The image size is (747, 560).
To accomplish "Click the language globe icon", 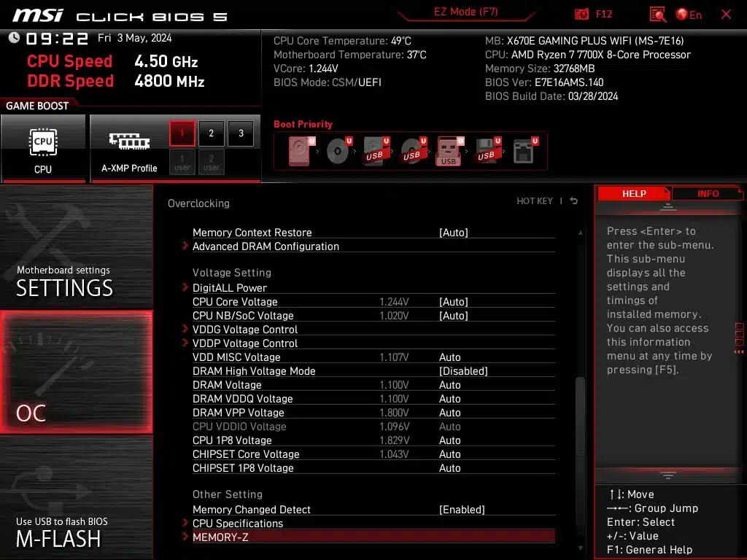I will (683, 15).
